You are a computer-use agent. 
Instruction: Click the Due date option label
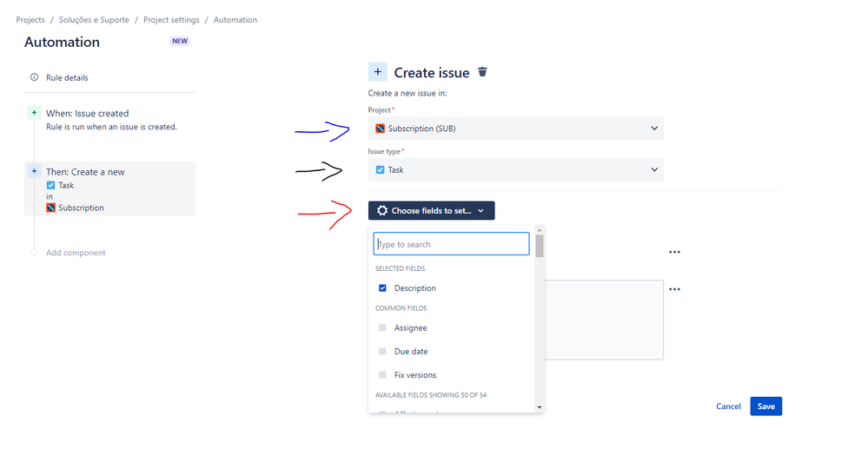click(x=411, y=351)
